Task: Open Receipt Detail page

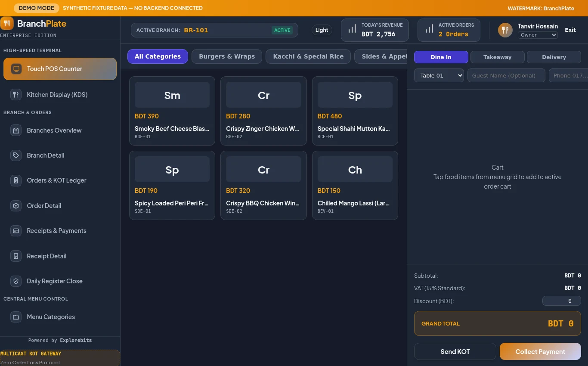Action: click(x=60, y=256)
